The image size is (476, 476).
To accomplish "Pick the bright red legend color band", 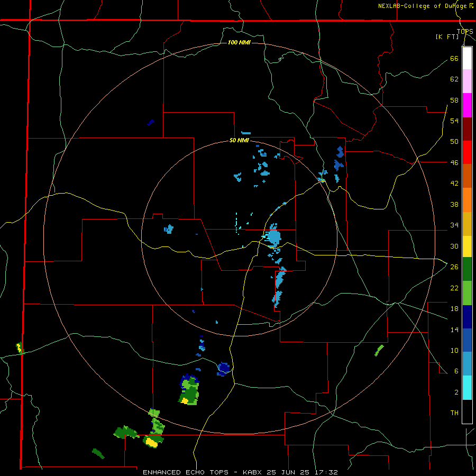I will point(467,152).
